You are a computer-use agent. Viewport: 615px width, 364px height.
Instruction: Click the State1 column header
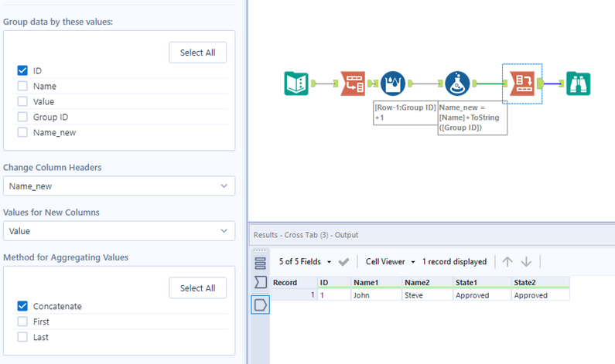point(482,283)
